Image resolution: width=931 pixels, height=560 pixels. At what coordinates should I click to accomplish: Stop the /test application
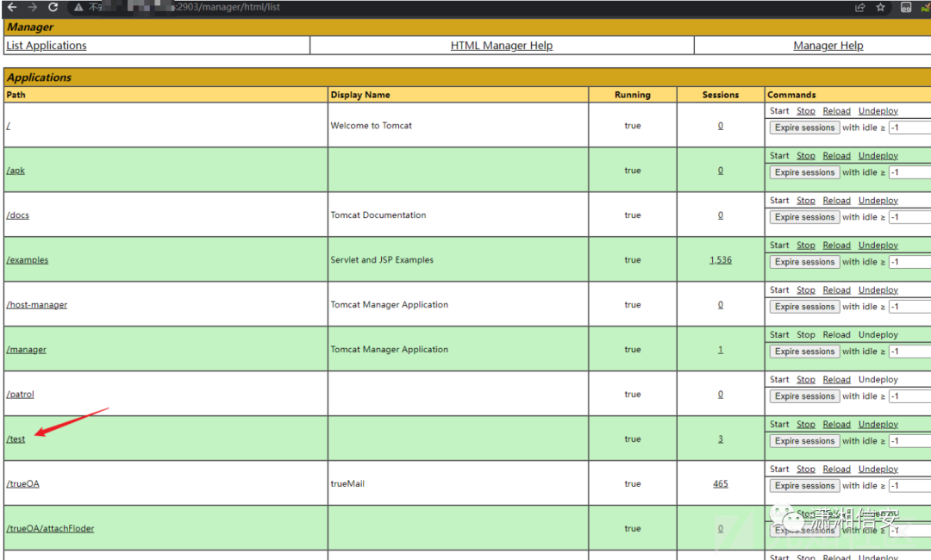click(806, 424)
